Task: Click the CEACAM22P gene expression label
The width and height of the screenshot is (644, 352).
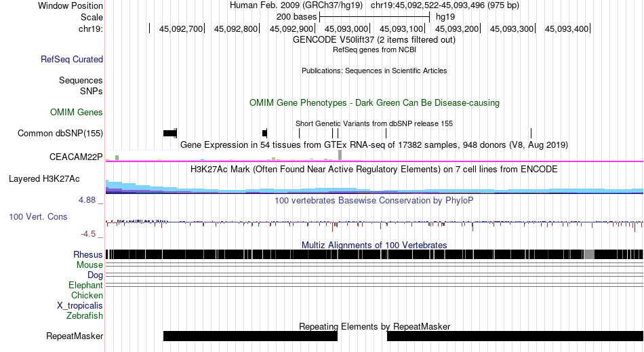Action: click(x=76, y=157)
